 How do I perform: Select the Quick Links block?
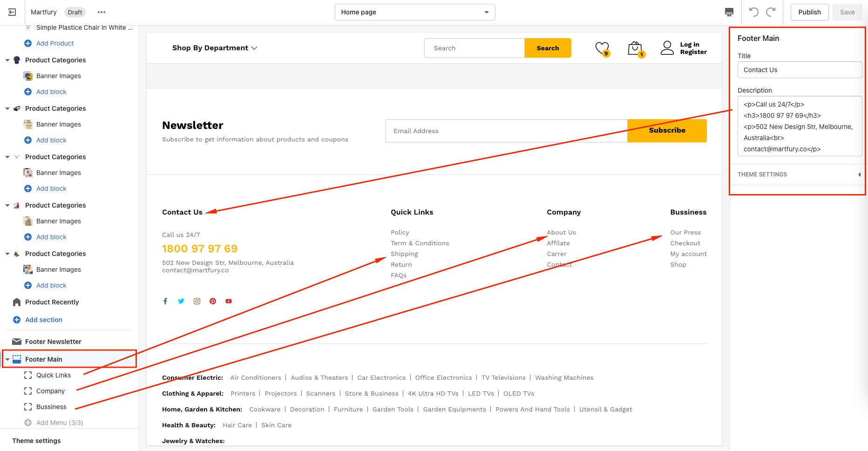tap(54, 375)
